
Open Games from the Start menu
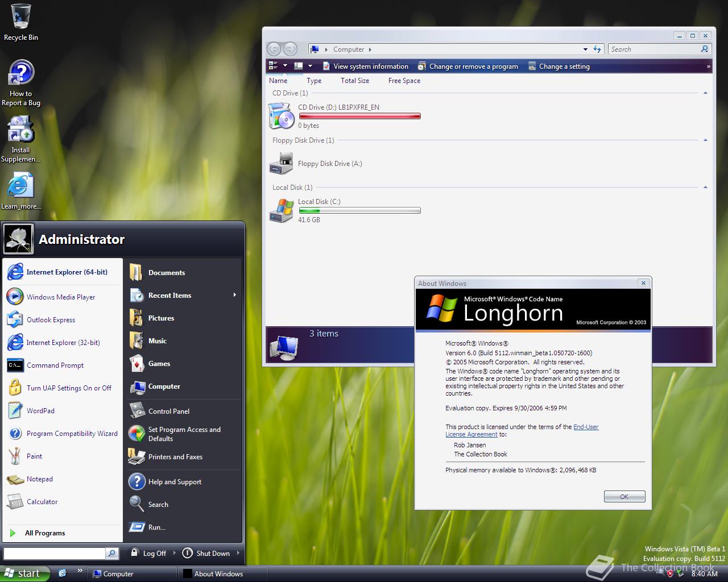tap(183, 364)
